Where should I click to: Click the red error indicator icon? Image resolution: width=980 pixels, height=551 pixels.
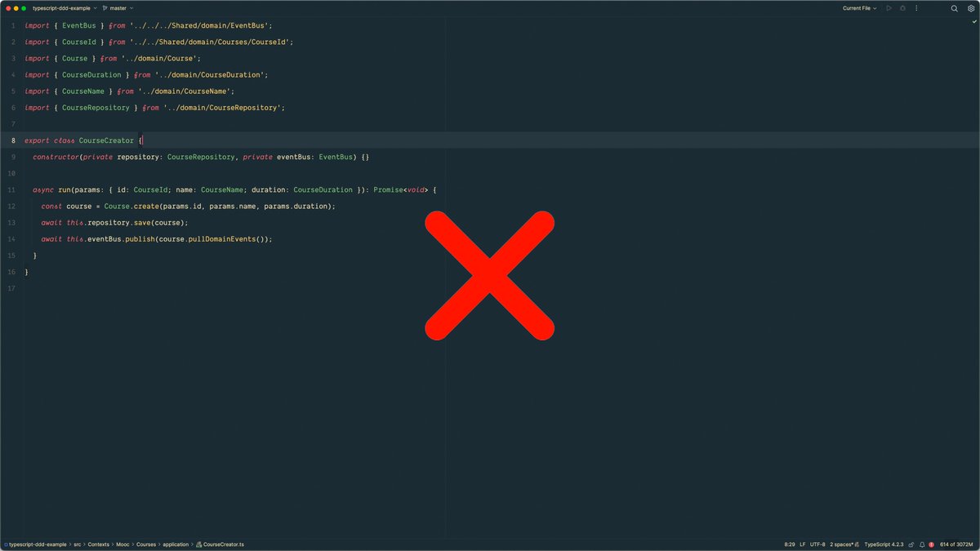coord(932,544)
